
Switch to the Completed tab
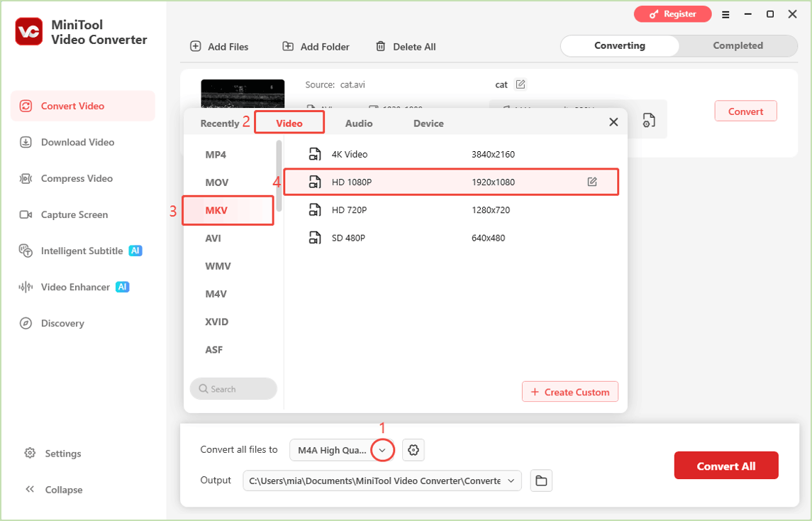[738, 45]
